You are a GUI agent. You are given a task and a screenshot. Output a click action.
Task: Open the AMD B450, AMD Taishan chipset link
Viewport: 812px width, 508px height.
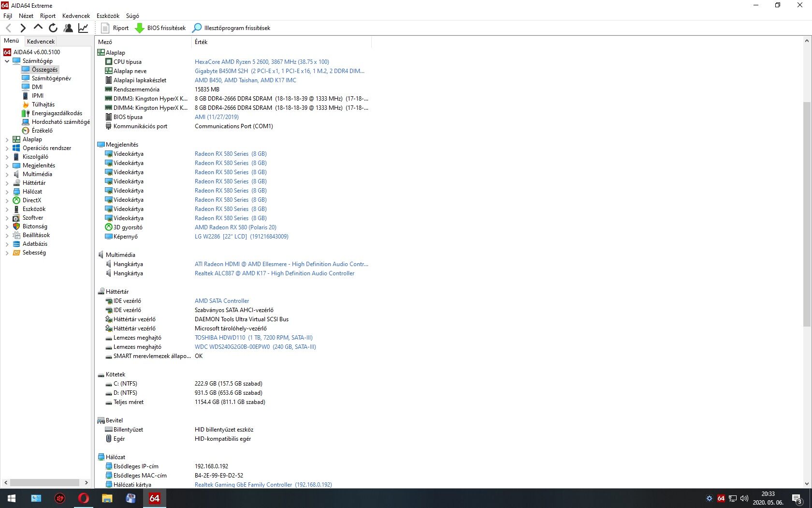[245, 80]
